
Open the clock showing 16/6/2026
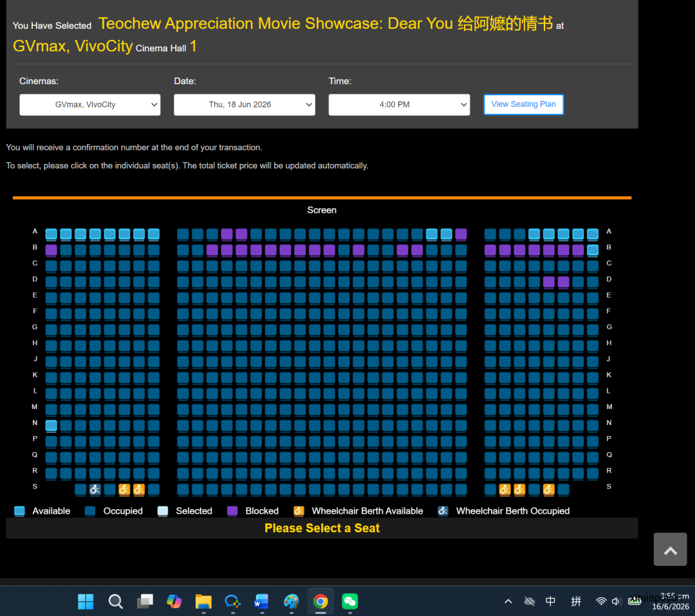670,601
